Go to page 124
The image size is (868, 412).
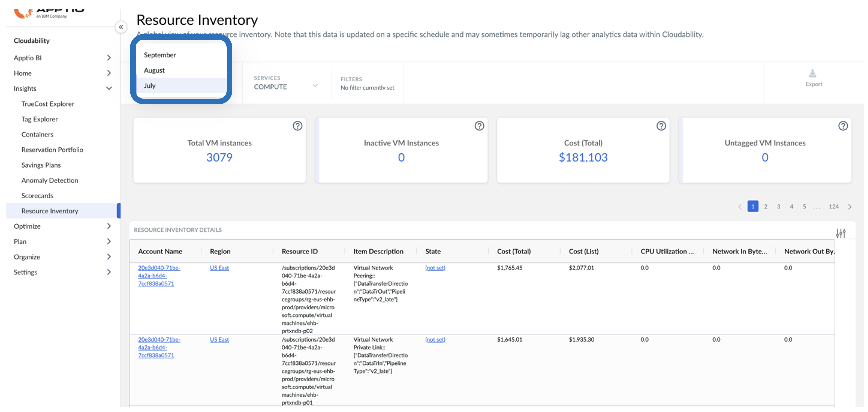pos(834,207)
